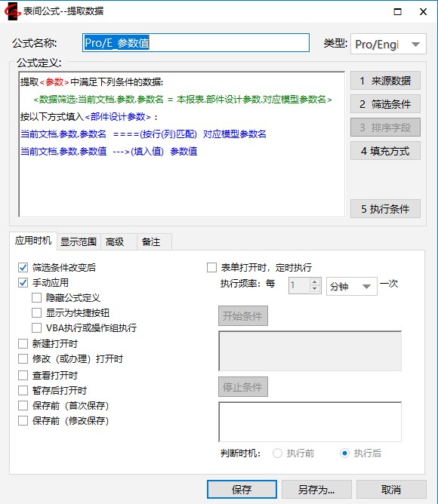Screen dimensions: 438x504
Task: Check 表单打开时，定时执行 option
Action: pyautogui.click(x=211, y=267)
